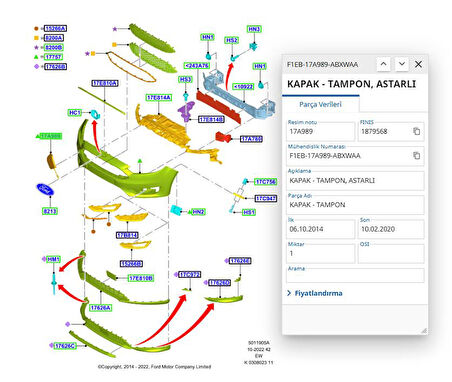Select part label <10922
The height and width of the screenshot is (382, 452).
tap(243, 87)
